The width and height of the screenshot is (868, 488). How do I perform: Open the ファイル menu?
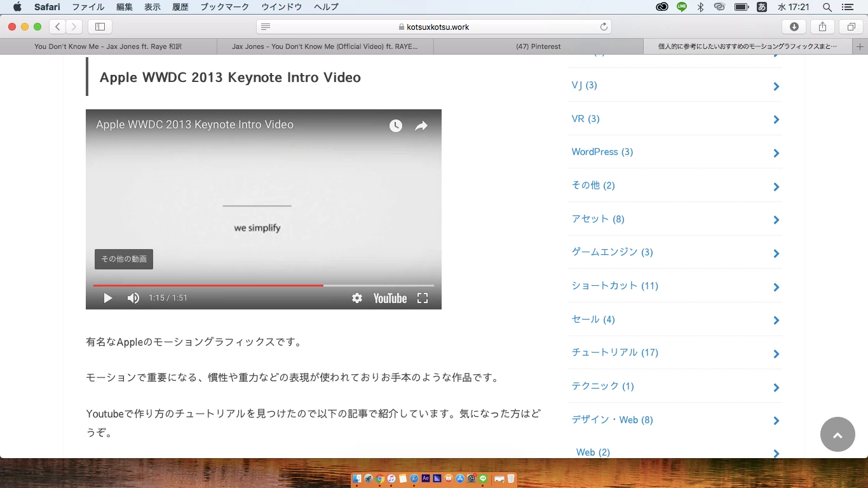pos(88,7)
